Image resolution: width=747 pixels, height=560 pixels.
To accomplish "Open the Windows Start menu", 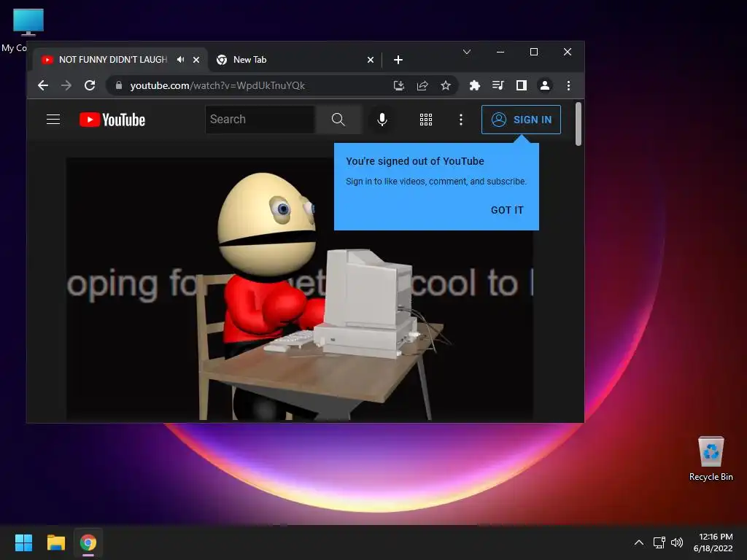I will (x=23, y=542).
